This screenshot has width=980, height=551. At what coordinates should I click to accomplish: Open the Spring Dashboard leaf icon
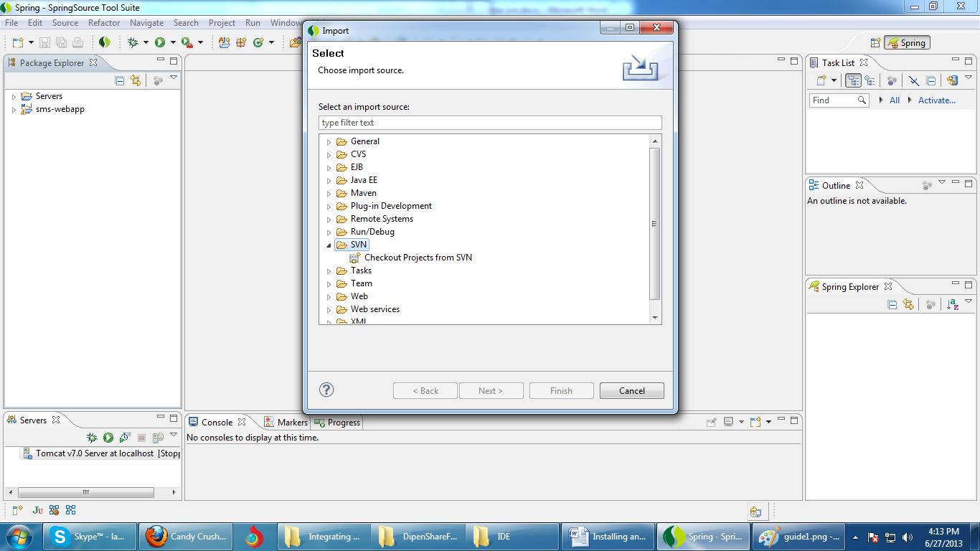coord(105,42)
